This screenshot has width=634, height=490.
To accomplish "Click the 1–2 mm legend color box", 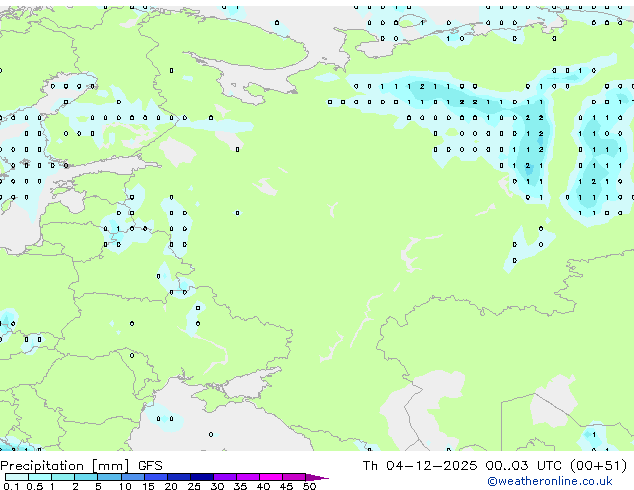I will pos(63,477).
